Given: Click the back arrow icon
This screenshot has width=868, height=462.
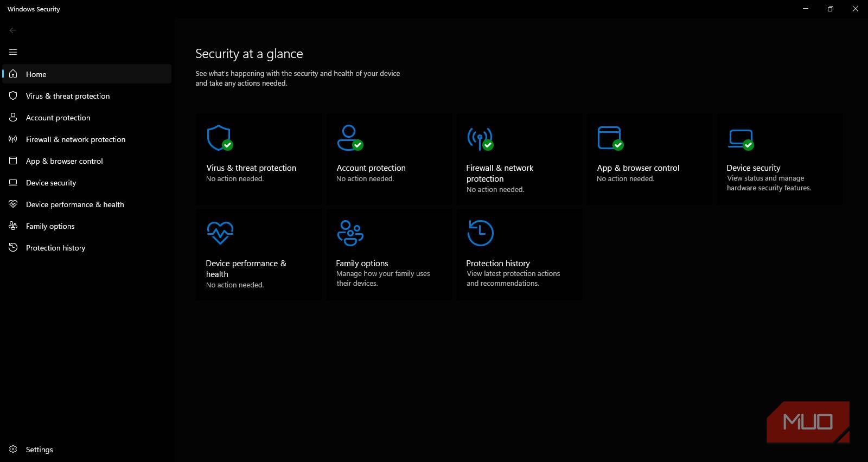Looking at the screenshot, I should pos(13,30).
